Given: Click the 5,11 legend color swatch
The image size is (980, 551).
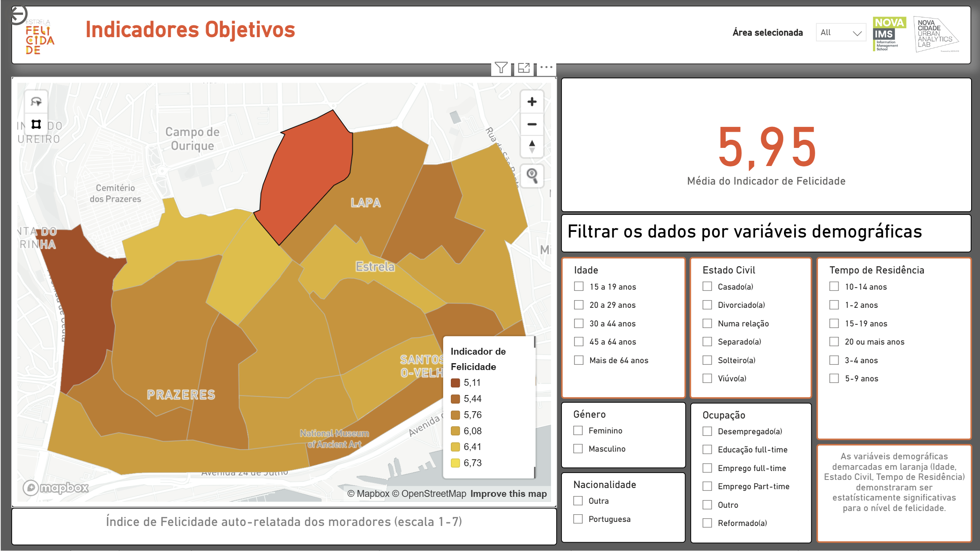Looking at the screenshot, I should (x=455, y=383).
